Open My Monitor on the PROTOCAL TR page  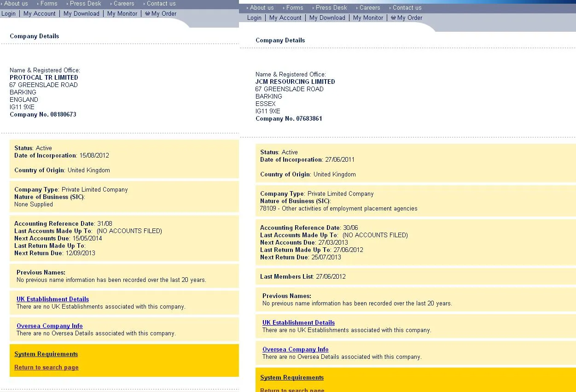[122, 14]
